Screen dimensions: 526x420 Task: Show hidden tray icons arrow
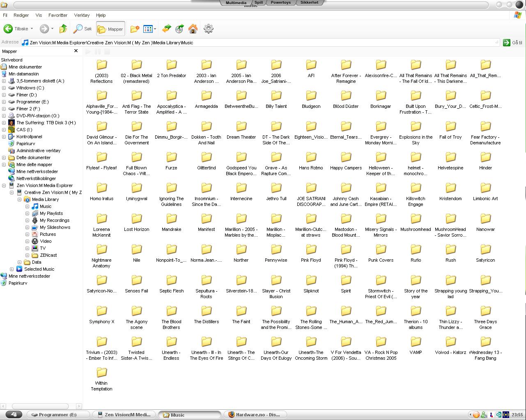click(471, 415)
